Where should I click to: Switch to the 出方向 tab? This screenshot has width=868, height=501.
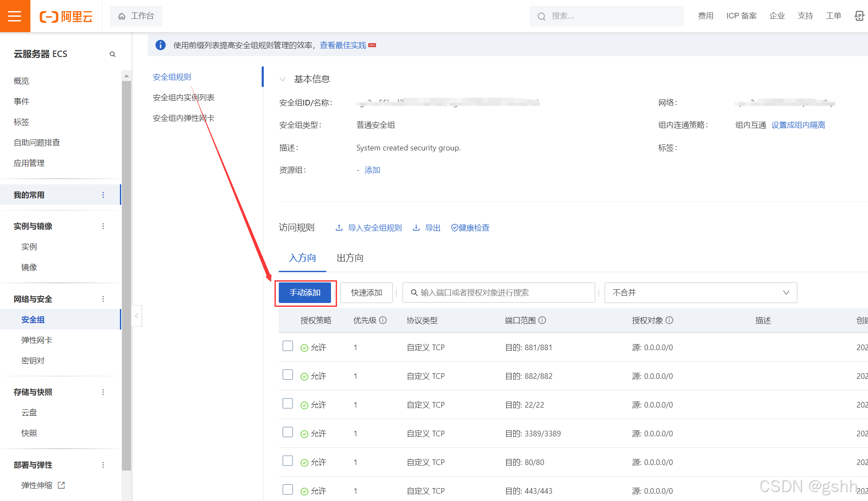click(350, 258)
